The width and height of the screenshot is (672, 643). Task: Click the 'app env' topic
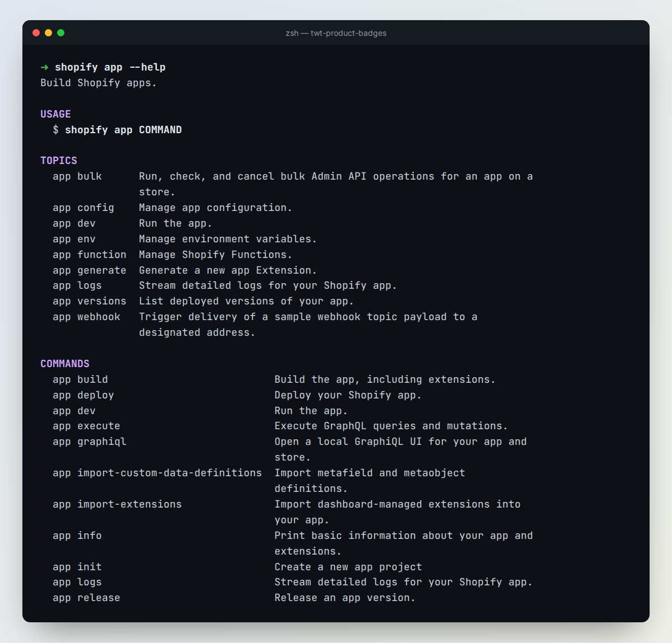pyautogui.click(x=74, y=239)
